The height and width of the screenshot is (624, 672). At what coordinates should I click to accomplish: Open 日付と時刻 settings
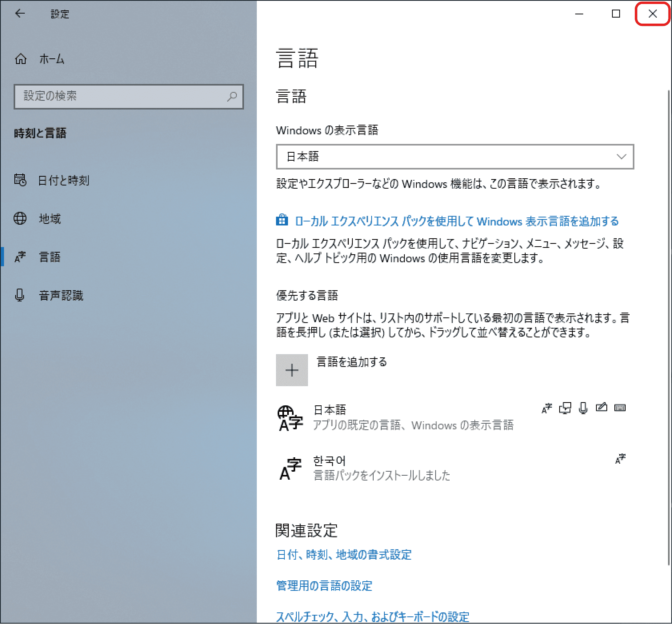tap(52, 180)
